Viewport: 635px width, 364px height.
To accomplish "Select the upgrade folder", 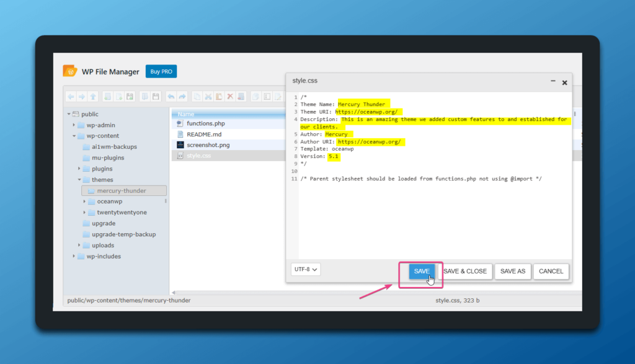I will click(x=104, y=223).
